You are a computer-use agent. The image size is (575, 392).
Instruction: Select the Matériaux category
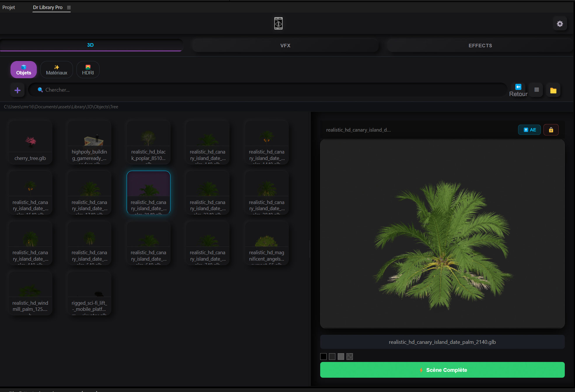click(x=57, y=70)
